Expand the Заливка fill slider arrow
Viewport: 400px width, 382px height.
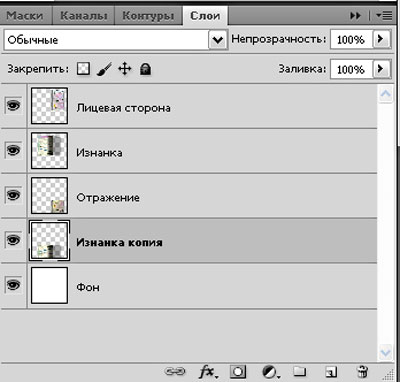[381, 69]
